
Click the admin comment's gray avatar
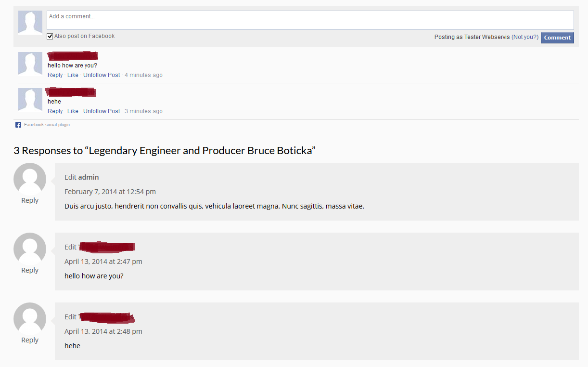point(30,179)
